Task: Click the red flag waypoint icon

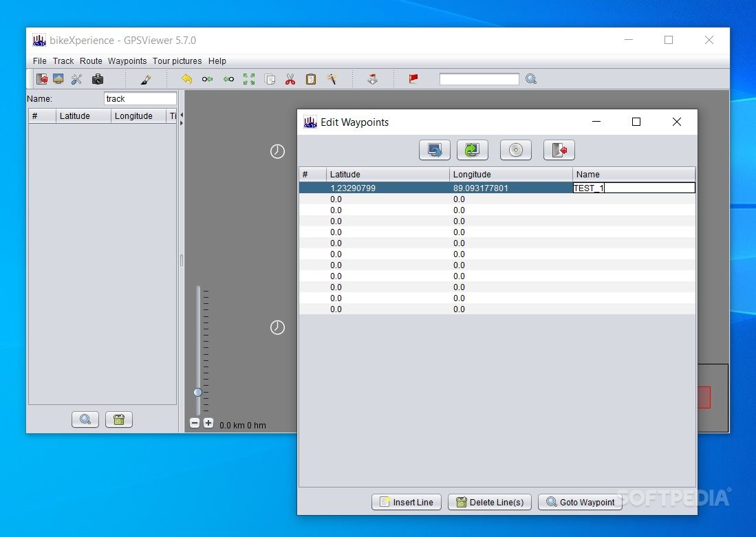Action: [413, 79]
